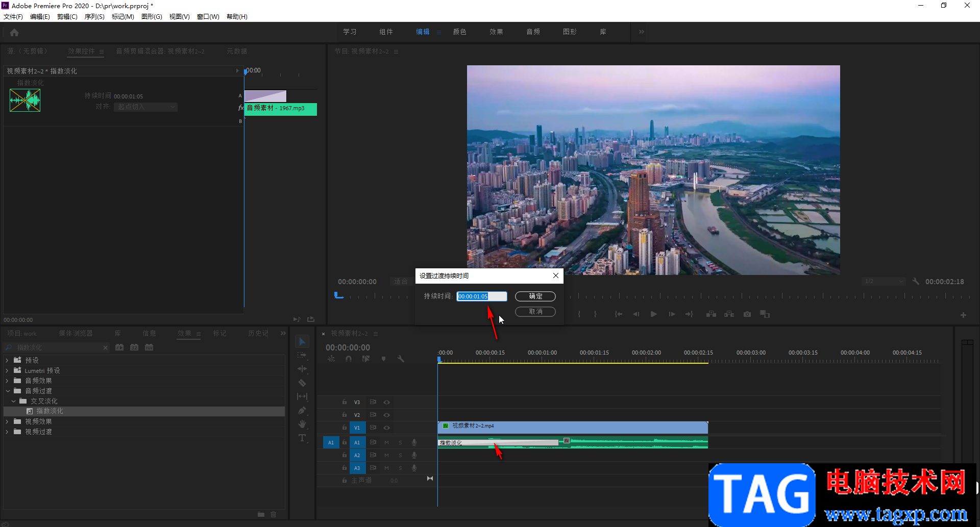The image size is (980, 527).
Task: Switch to the 音频 workspace tab
Action: click(533, 32)
